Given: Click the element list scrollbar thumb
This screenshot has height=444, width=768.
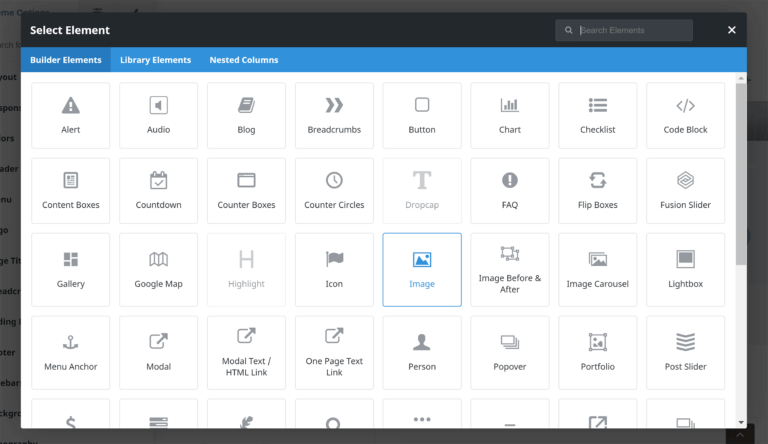Looking at the screenshot, I should (x=741, y=174).
